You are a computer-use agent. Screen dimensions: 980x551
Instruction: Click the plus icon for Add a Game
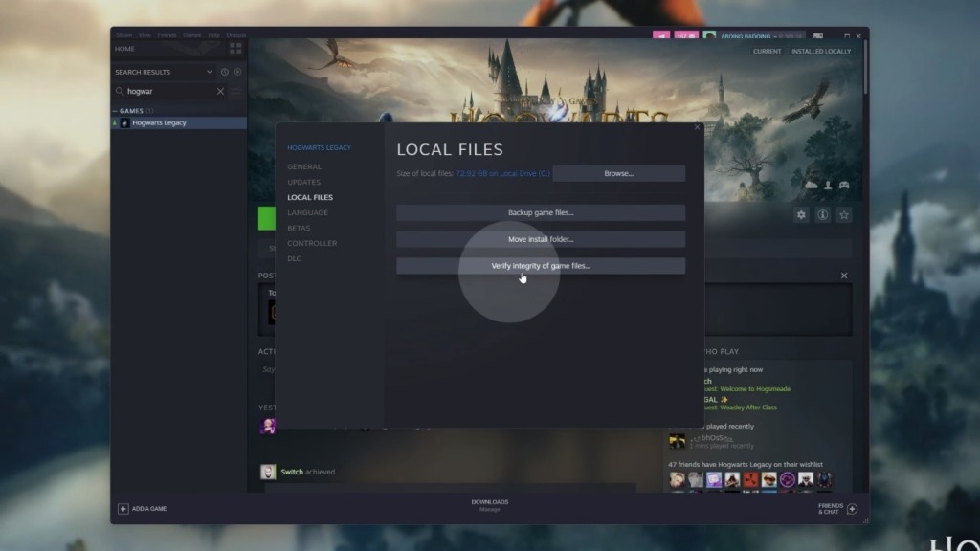pyautogui.click(x=123, y=509)
